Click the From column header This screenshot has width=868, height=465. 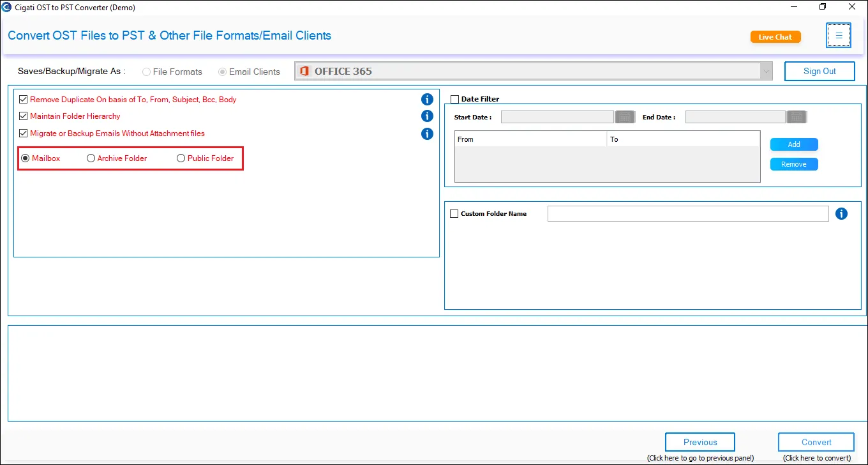[x=531, y=139]
